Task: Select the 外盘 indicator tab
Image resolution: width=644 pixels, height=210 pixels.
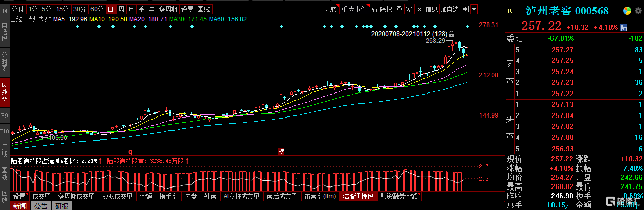Action: click(x=211, y=196)
